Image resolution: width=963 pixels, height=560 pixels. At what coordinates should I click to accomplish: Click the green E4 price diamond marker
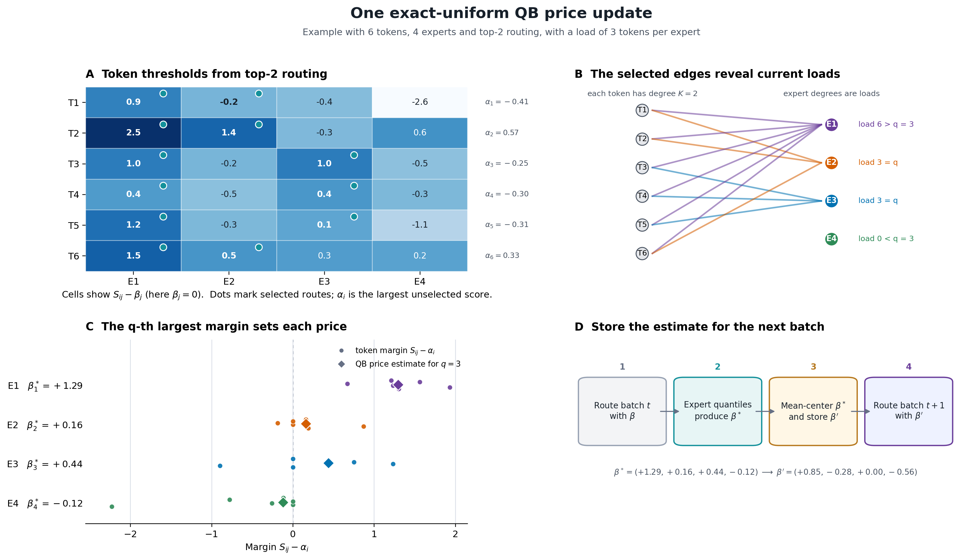[283, 502]
